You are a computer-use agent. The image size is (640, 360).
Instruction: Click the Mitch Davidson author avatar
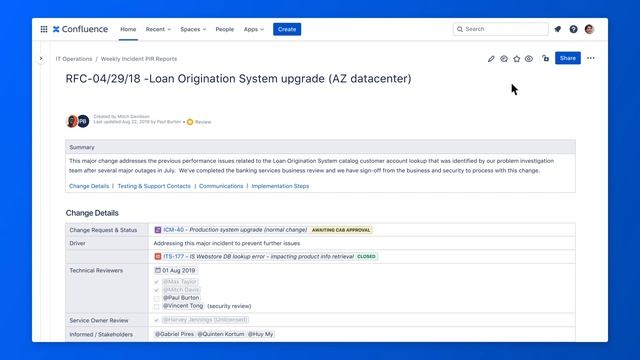72,121
